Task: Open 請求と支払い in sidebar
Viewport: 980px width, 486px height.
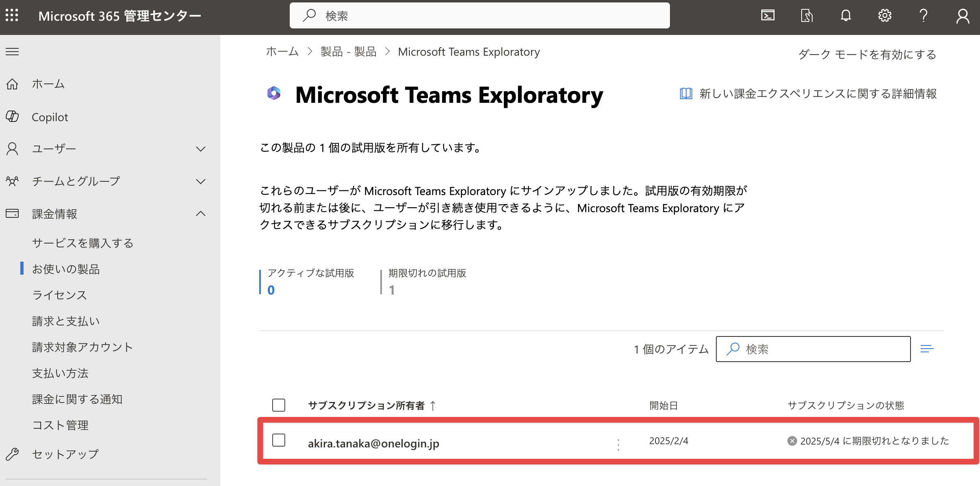Action: [x=66, y=321]
